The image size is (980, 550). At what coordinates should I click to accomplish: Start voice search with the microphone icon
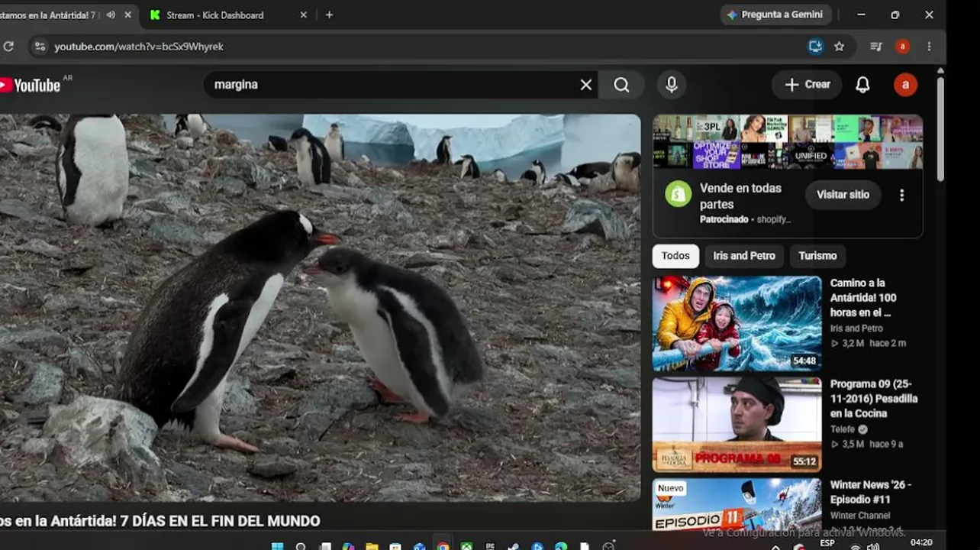pos(672,85)
